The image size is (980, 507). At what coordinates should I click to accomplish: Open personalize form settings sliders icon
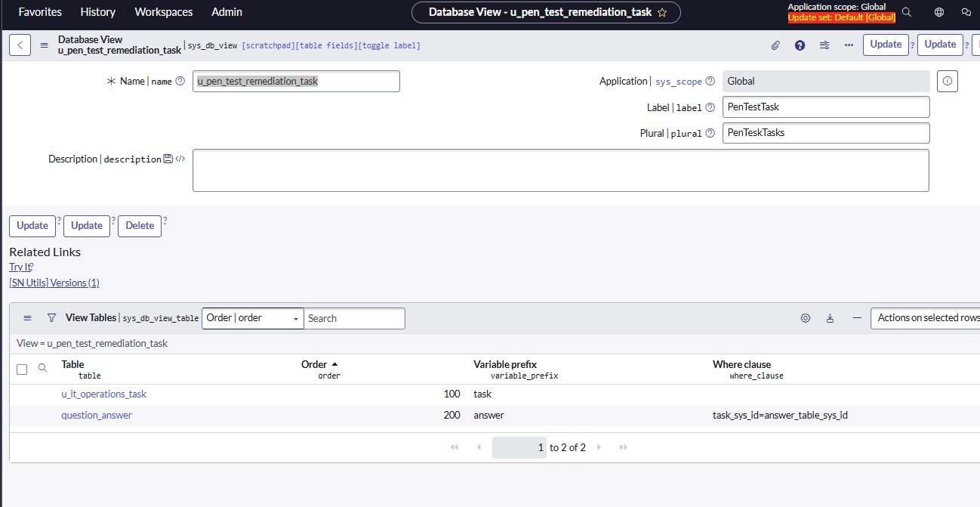[x=824, y=45]
